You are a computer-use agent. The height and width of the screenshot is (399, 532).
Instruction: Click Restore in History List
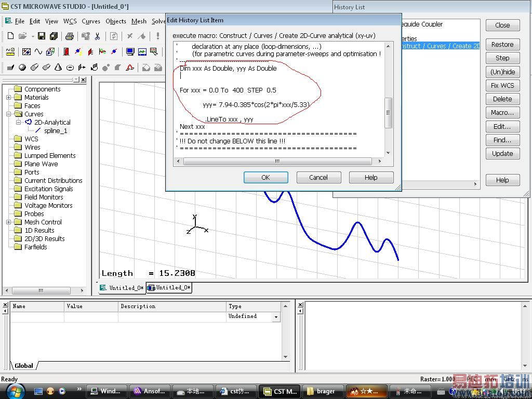tap(502, 45)
